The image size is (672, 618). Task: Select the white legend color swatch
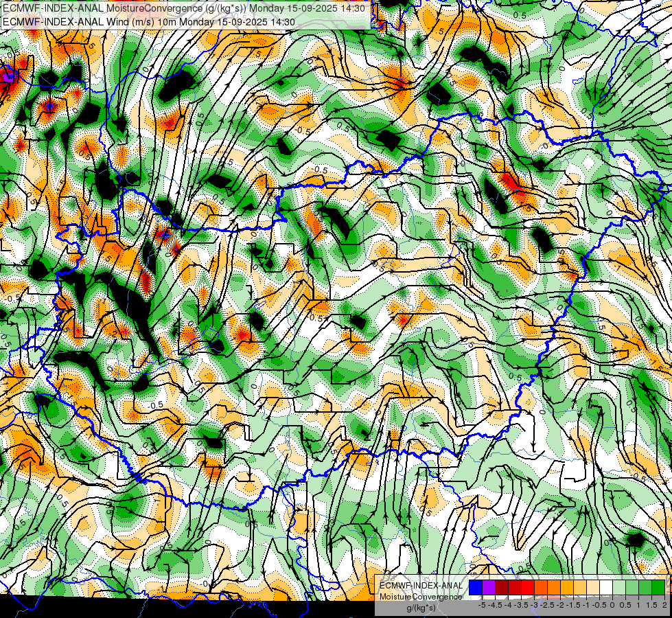pos(606,587)
